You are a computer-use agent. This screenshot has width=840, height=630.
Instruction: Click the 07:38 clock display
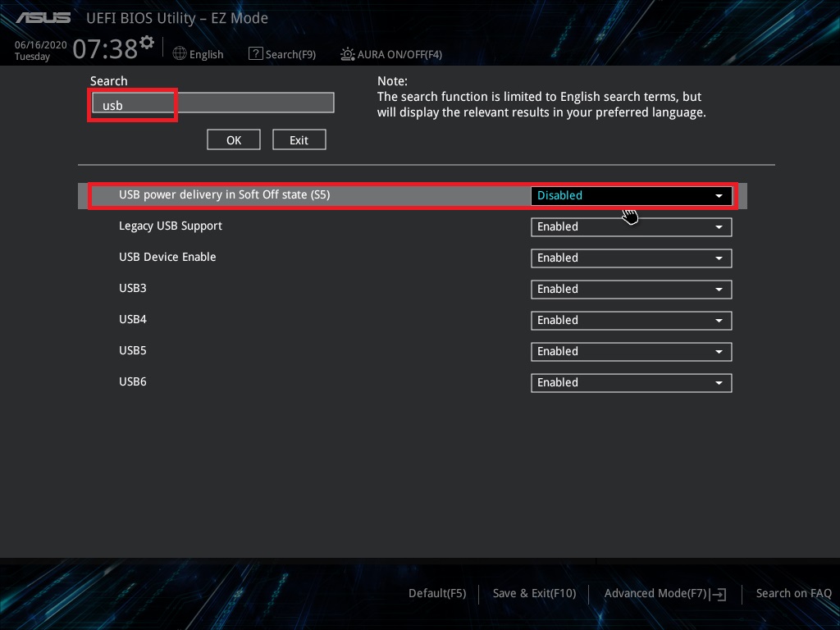tap(105, 48)
